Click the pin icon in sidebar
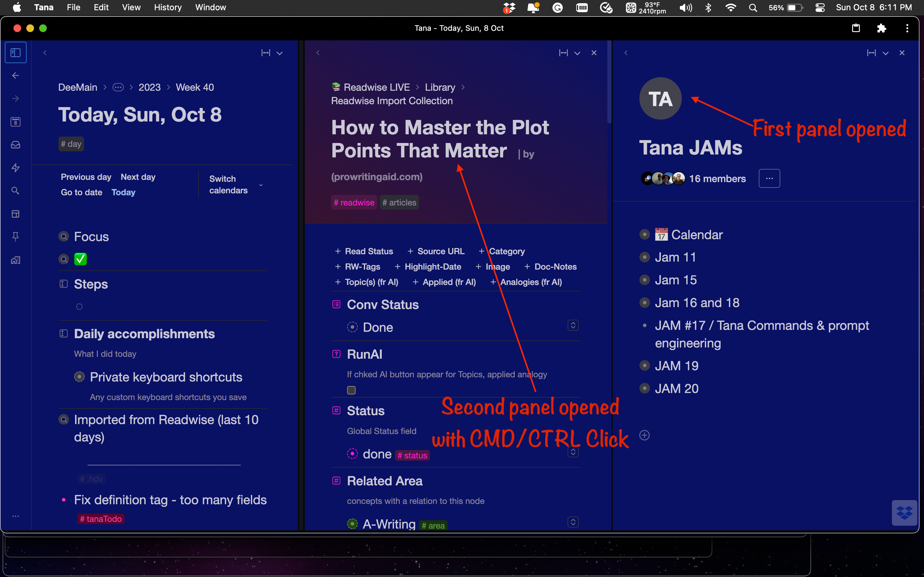Viewport: 924px width, 577px height. 16,237
